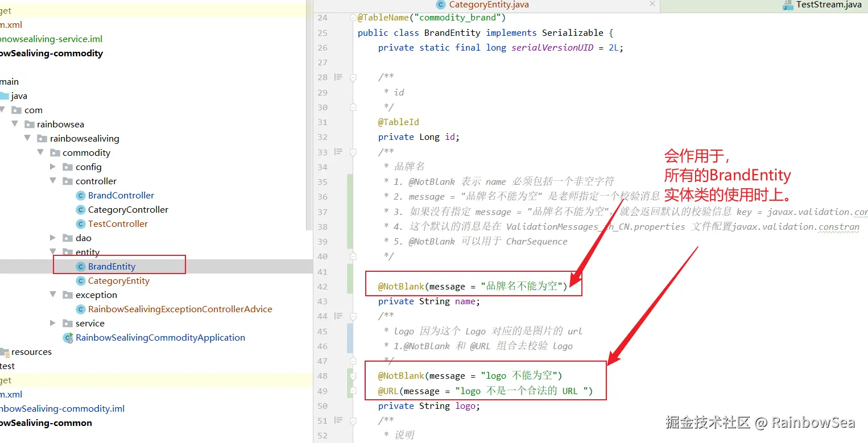Click structure marker icon at line 28

[x=338, y=77]
